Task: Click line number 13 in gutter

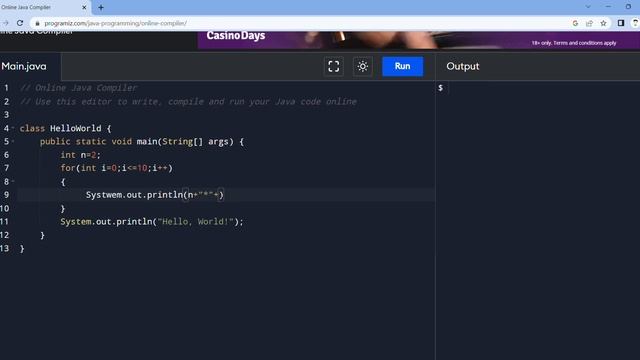Action: point(4,248)
